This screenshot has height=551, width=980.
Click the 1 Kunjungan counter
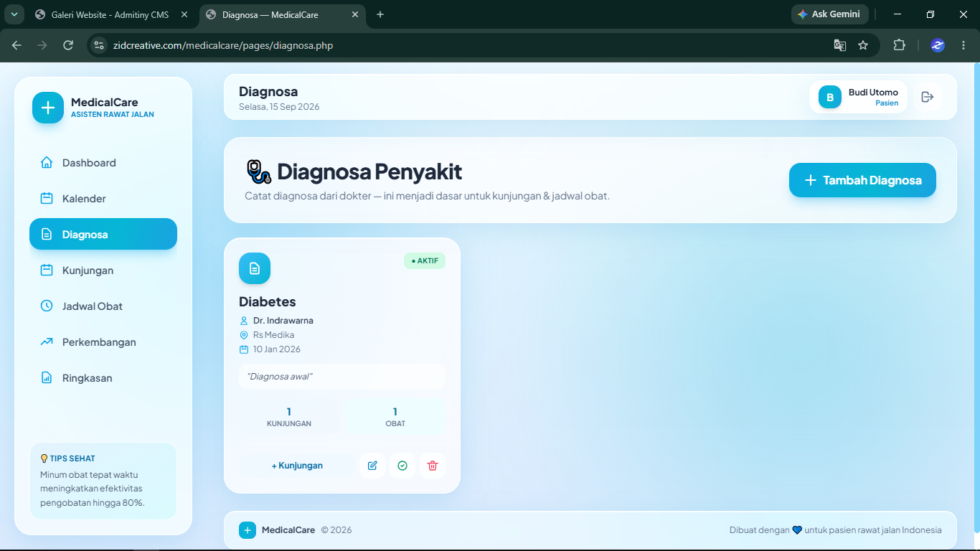(x=289, y=417)
